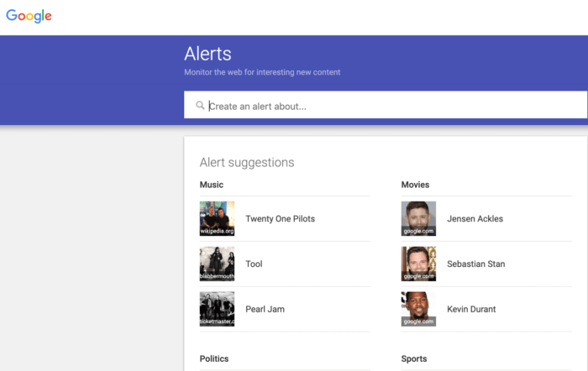Screen dimensions: 588x371
Task: Select the Sebastian Stan thumbnail photo
Action: coord(418,264)
